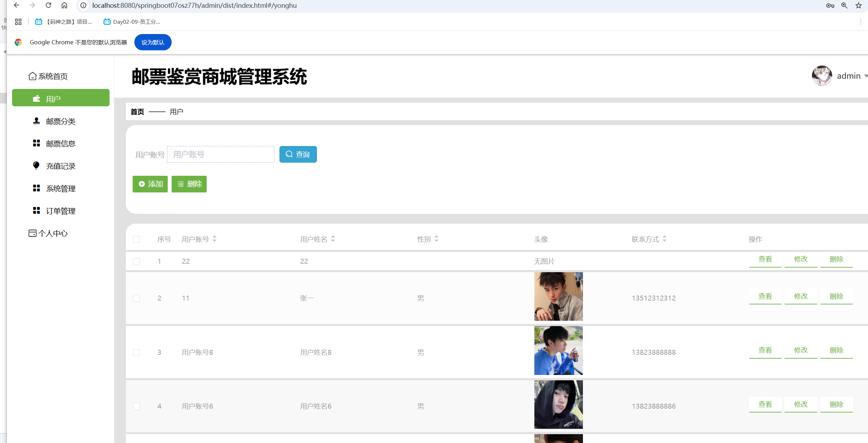Click 张一's avatar thumbnail
868x443 pixels.
(x=558, y=296)
